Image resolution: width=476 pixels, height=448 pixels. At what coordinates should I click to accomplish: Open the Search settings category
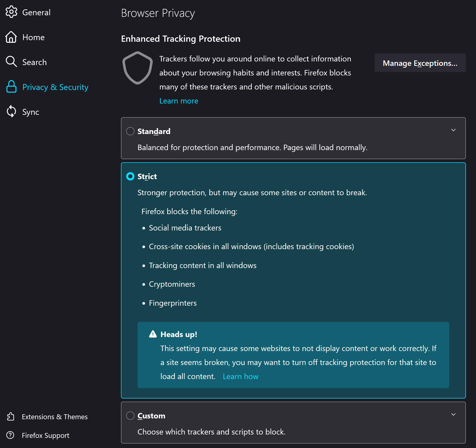point(34,62)
